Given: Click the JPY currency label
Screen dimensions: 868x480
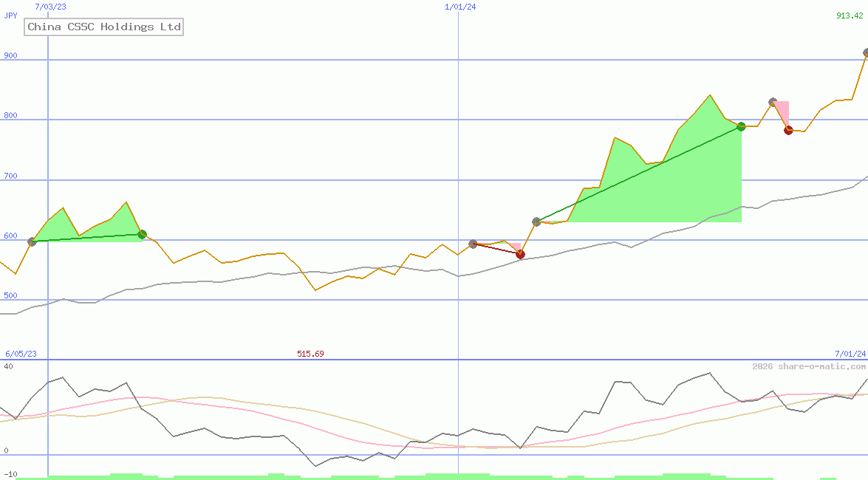Looking at the screenshot, I should click(10, 16).
